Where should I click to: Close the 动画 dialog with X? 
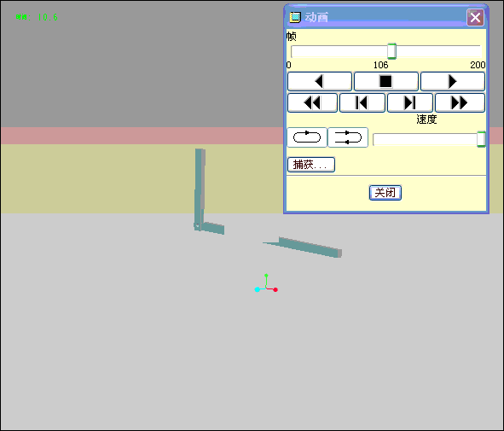[x=475, y=17]
